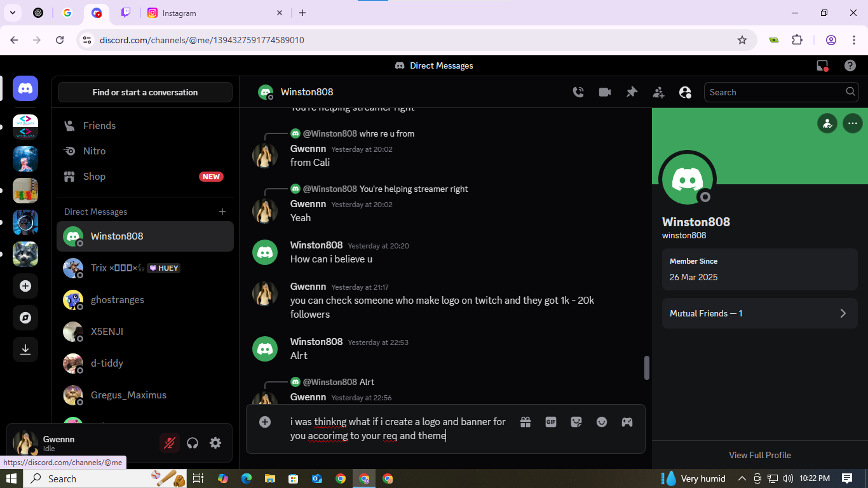
Task: Start a voice call with Winston808
Action: pyautogui.click(x=578, y=92)
